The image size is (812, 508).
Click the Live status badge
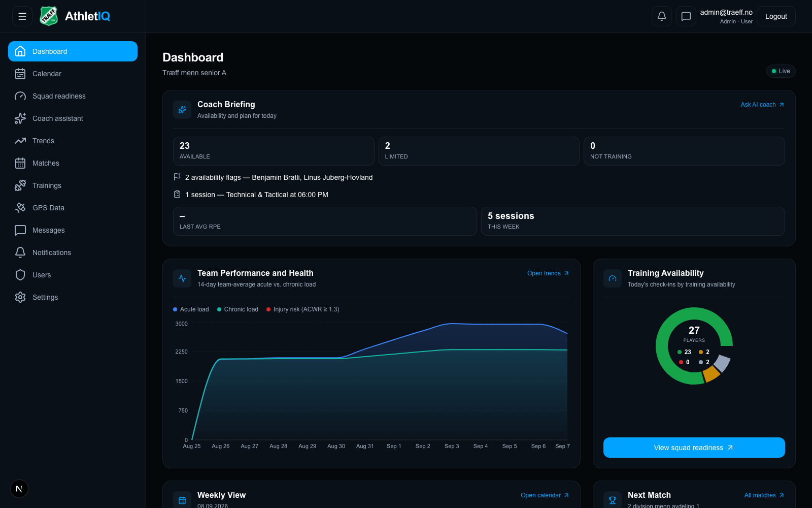click(781, 71)
